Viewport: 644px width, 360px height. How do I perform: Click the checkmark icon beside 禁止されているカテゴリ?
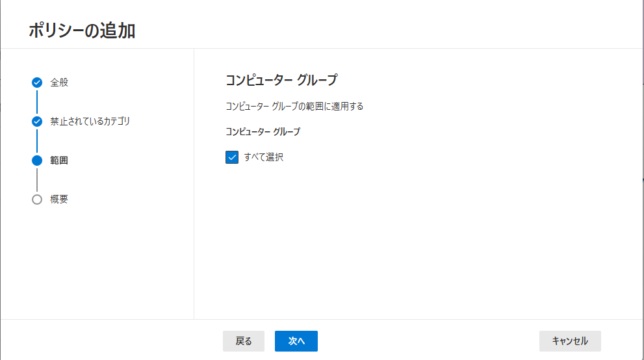coord(37,122)
